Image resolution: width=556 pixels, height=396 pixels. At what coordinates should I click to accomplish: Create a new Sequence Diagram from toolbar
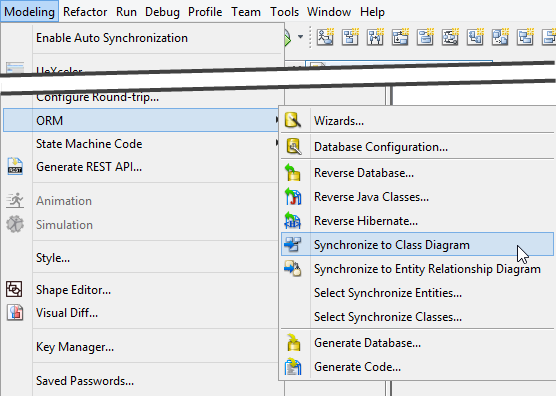(x=375, y=36)
